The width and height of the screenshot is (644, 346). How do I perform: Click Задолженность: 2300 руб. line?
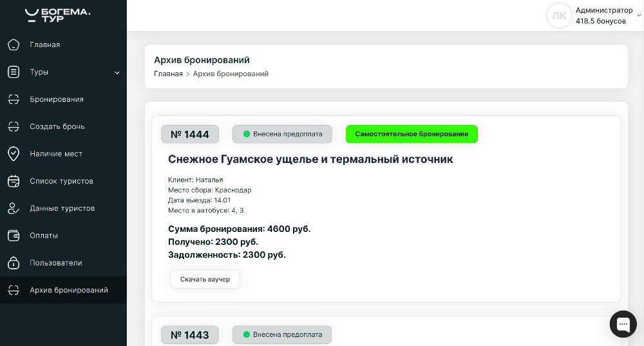point(227,255)
